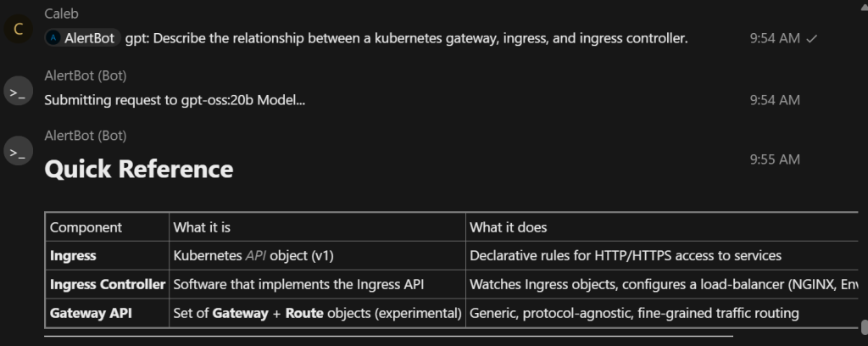
Task: Click the What it is column header
Action: click(202, 227)
